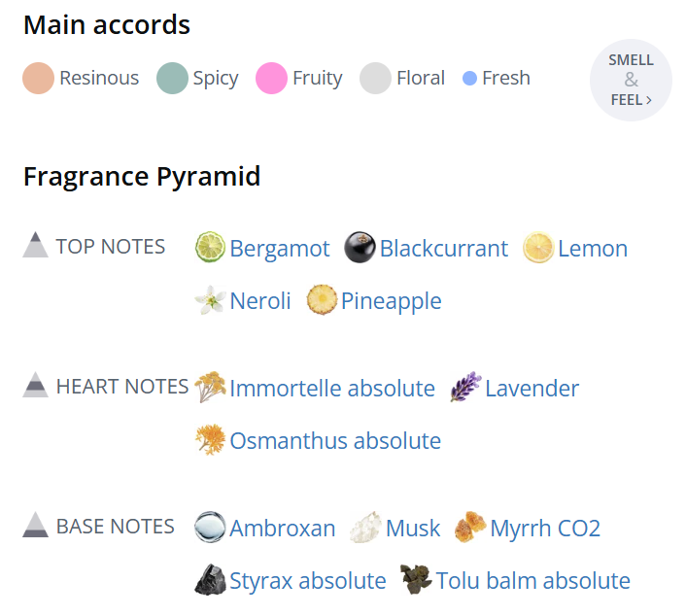Open the Immortelle absolute note link
This screenshot has height=616, width=686.
(x=332, y=389)
